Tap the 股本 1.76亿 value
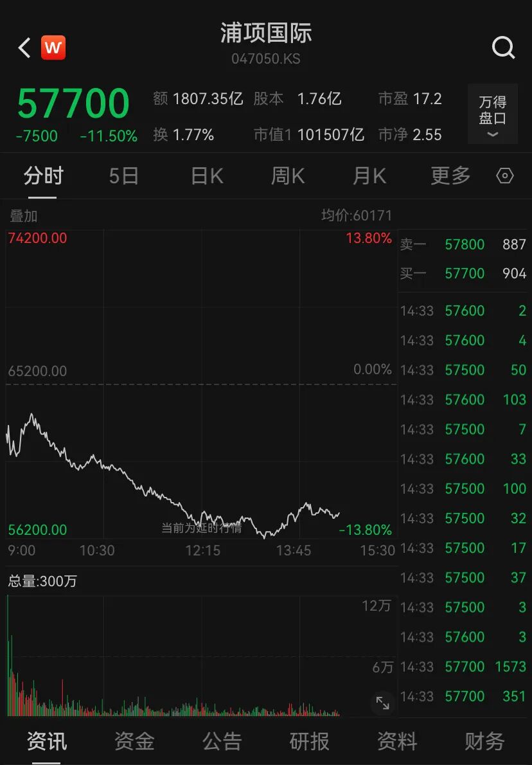The image size is (532, 765). coord(297,99)
